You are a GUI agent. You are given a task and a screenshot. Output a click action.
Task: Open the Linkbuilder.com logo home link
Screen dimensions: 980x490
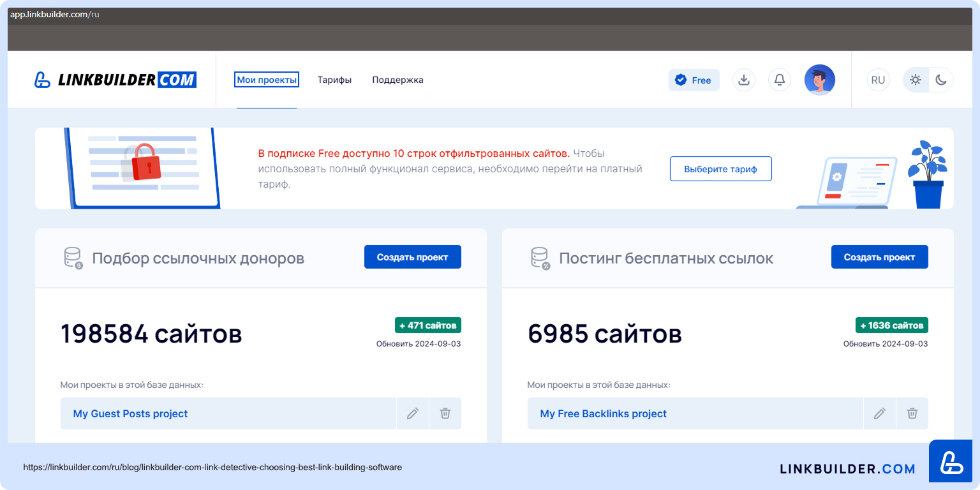[115, 80]
